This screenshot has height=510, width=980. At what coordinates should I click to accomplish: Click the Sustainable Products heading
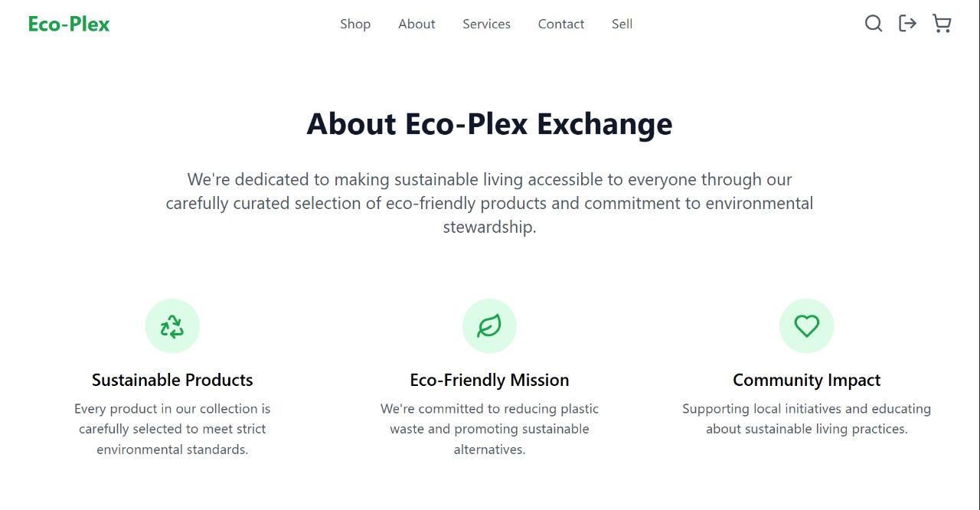click(172, 381)
